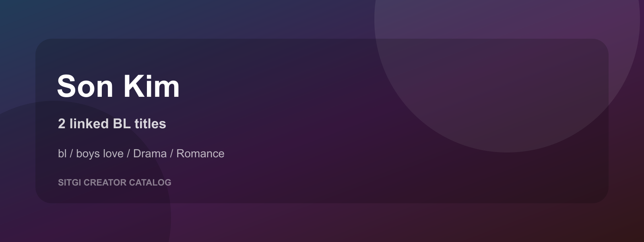This screenshot has width=644, height=242.
Task: Select the boys love genre tag
Action: tap(100, 154)
